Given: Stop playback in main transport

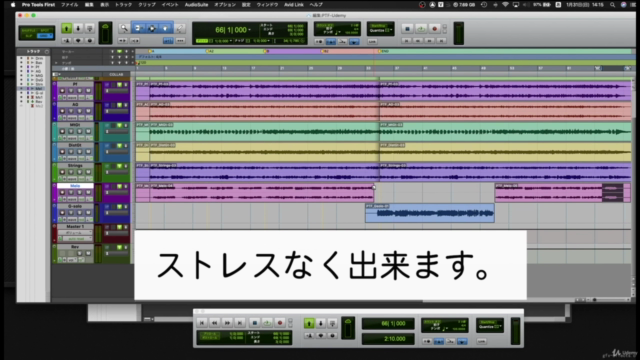Looking at the screenshot, I should [407, 29].
